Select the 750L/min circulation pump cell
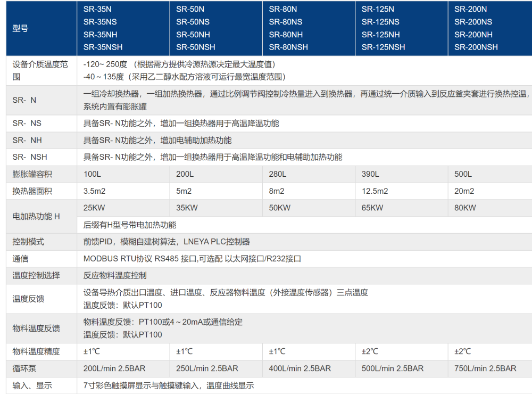Viewport: 532px width, 394px height. point(481,368)
